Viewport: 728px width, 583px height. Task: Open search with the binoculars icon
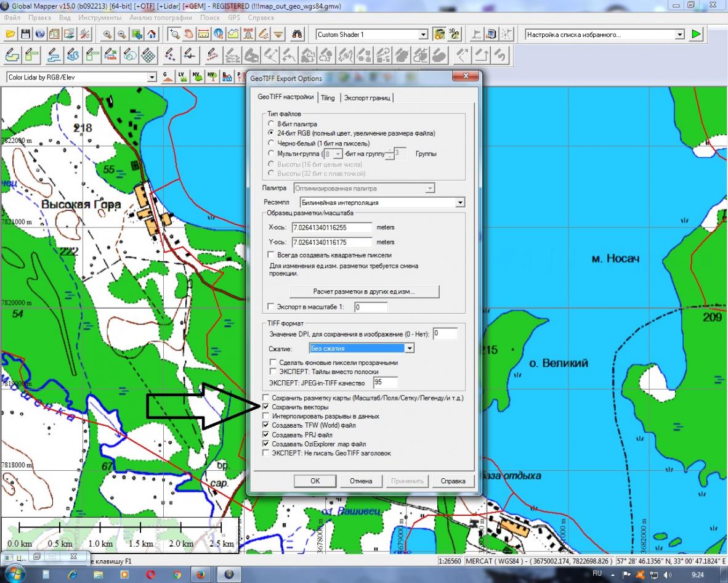297,35
